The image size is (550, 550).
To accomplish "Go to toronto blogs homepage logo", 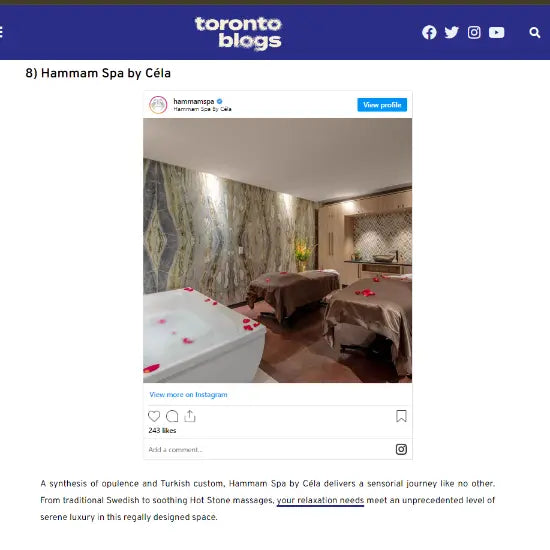I will (238, 32).
